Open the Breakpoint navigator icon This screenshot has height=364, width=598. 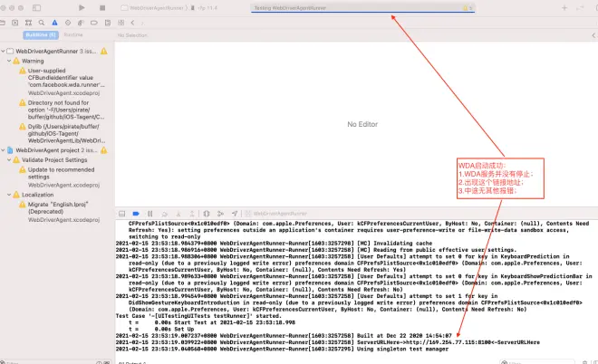(x=94, y=23)
